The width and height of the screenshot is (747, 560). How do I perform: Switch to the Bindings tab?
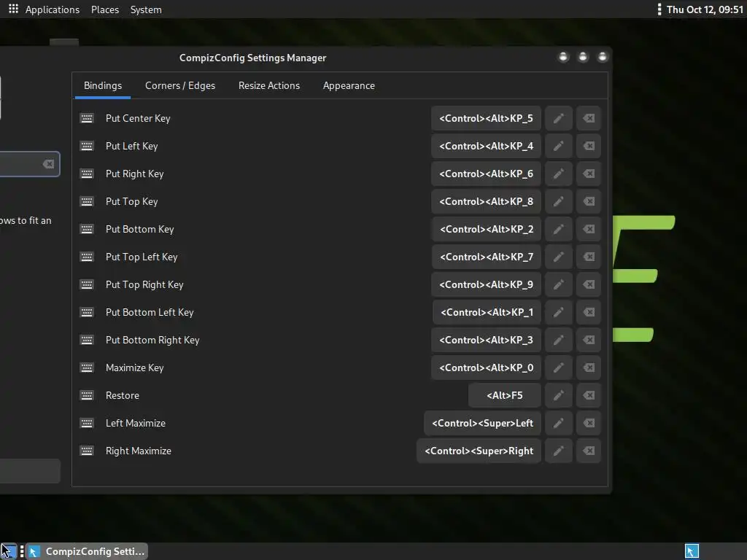pyautogui.click(x=103, y=86)
